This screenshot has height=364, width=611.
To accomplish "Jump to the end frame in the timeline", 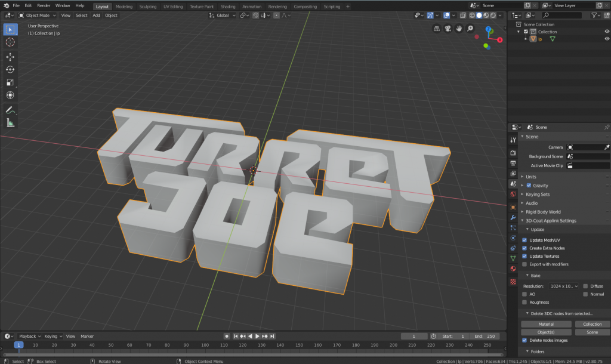I will click(272, 337).
